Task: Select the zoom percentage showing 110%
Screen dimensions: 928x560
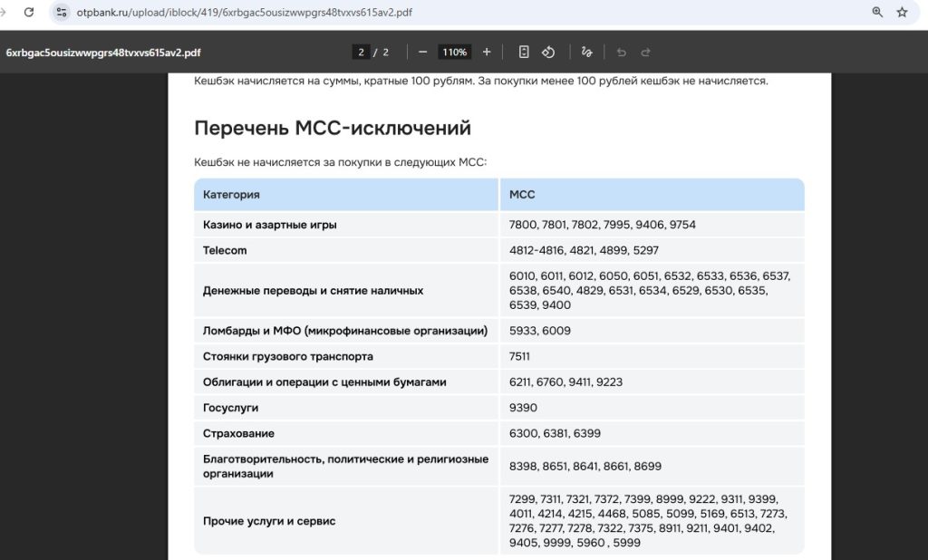Action: point(454,52)
